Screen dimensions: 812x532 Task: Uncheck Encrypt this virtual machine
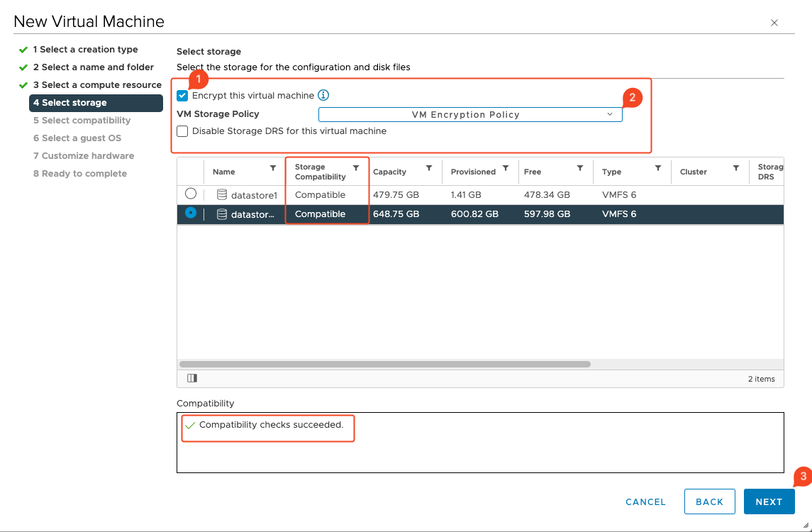[x=182, y=96]
